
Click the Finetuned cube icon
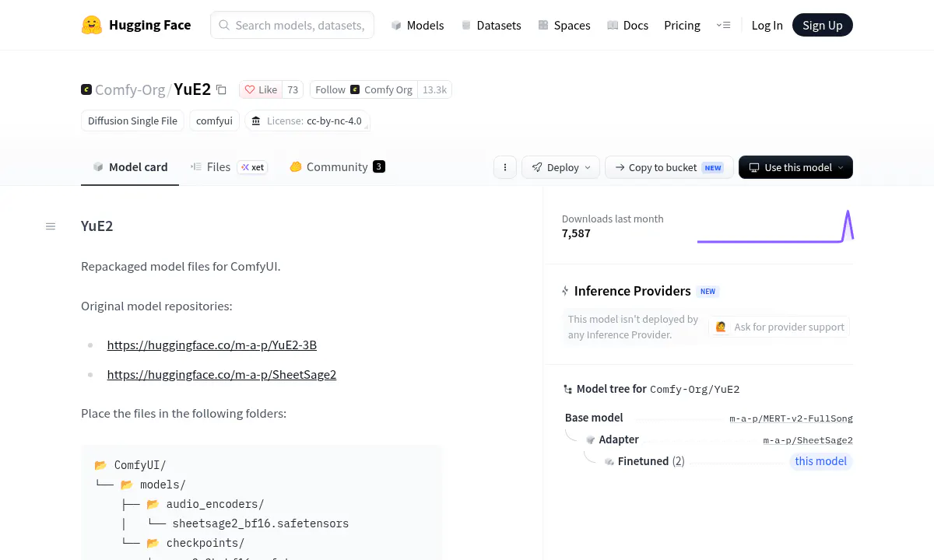coord(609,461)
